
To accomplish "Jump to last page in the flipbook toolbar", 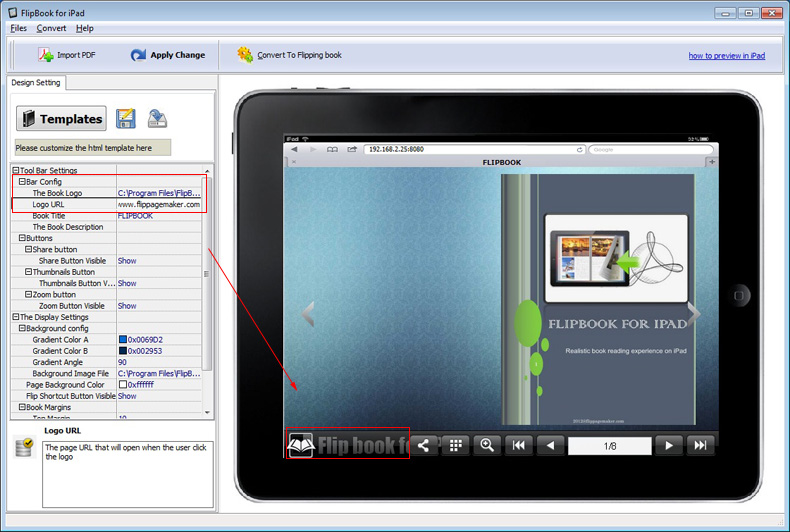I will [700, 445].
